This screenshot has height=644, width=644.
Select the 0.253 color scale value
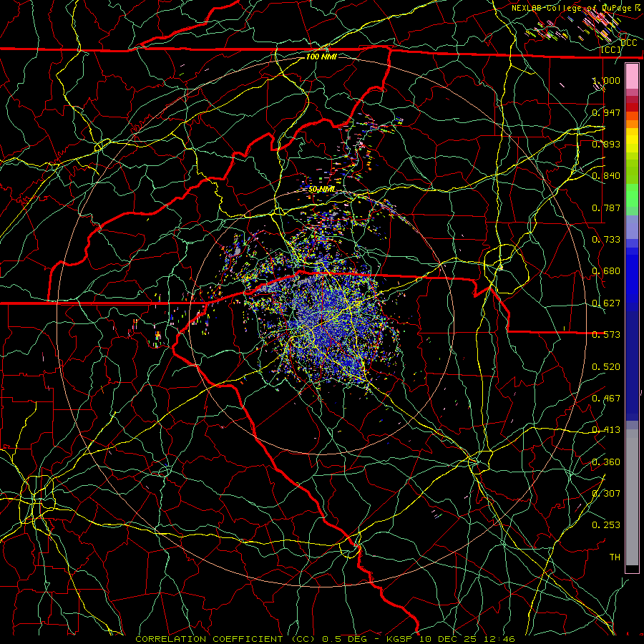606,525
